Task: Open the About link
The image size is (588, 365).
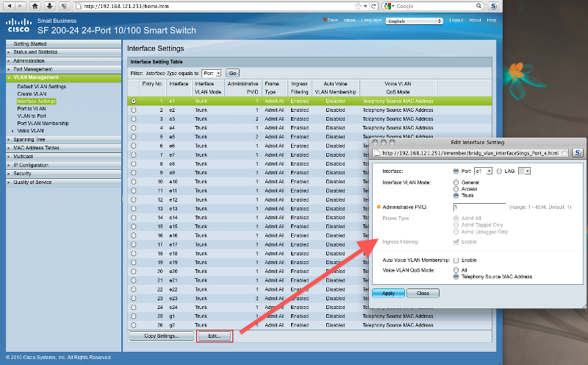Action: click(475, 21)
